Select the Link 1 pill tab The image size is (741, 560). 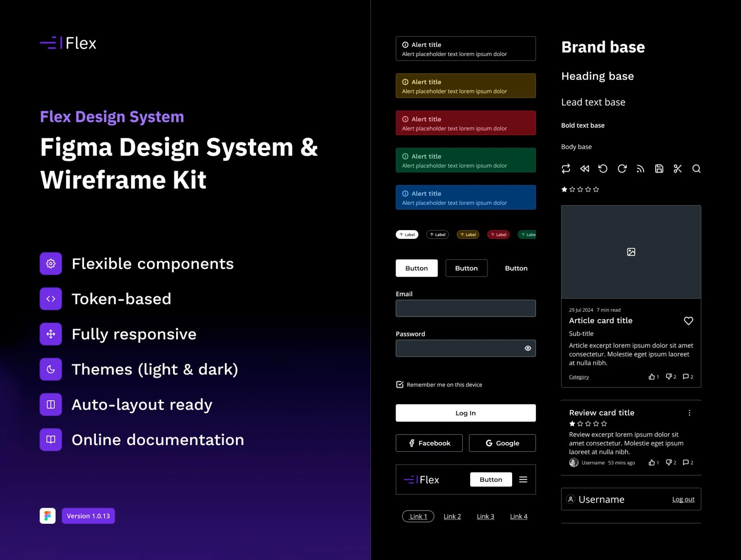(418, 516)
